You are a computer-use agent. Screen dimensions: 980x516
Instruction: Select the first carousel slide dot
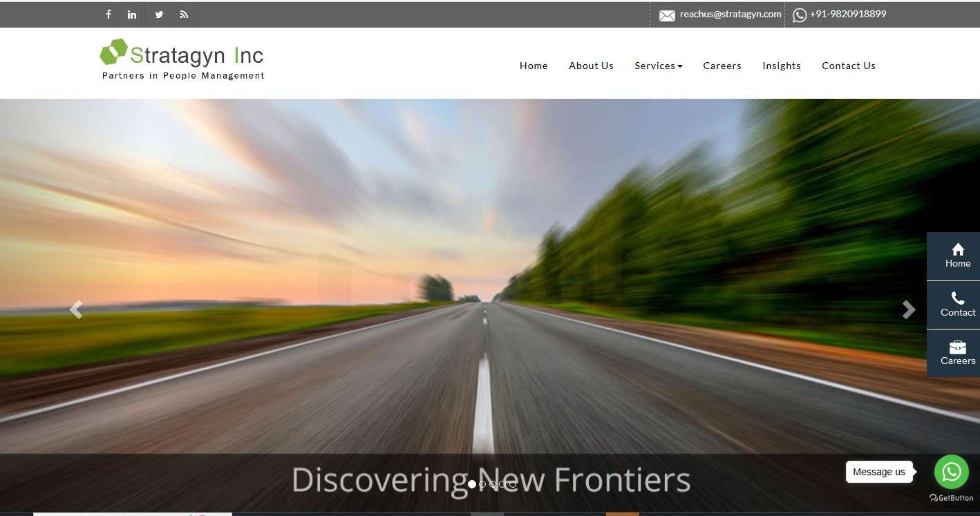tap(472, 484)
